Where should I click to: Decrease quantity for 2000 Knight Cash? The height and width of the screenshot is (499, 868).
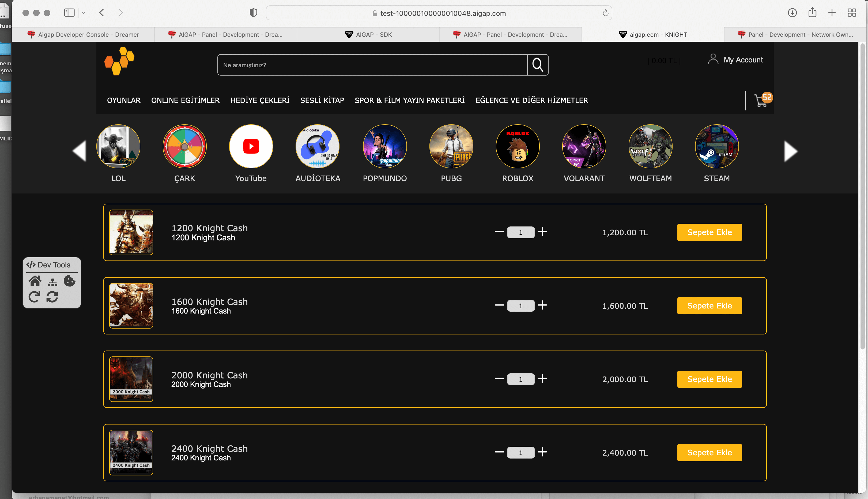(x=499, y=379)
